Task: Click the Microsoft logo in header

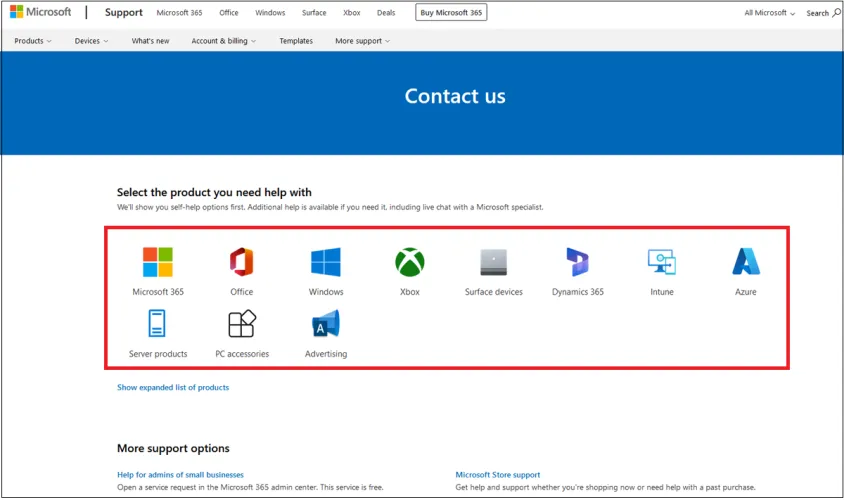Action: click(41, 13)
